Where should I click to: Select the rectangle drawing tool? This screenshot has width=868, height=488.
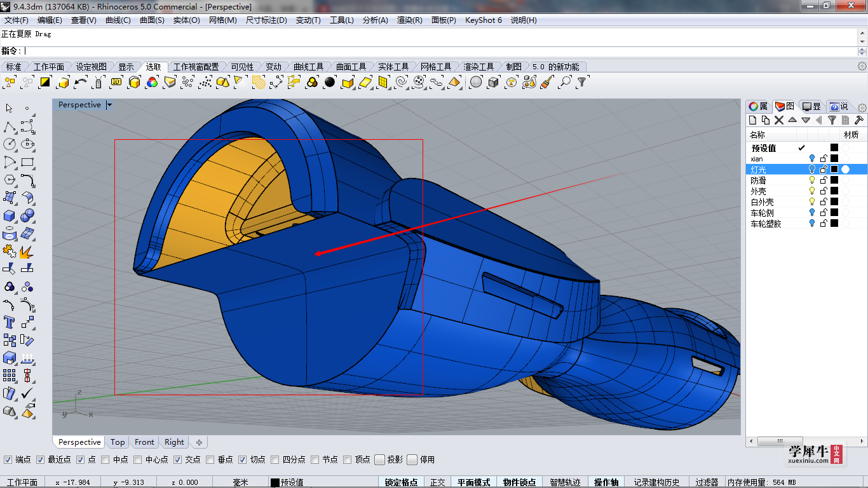[x=27, y=161]
